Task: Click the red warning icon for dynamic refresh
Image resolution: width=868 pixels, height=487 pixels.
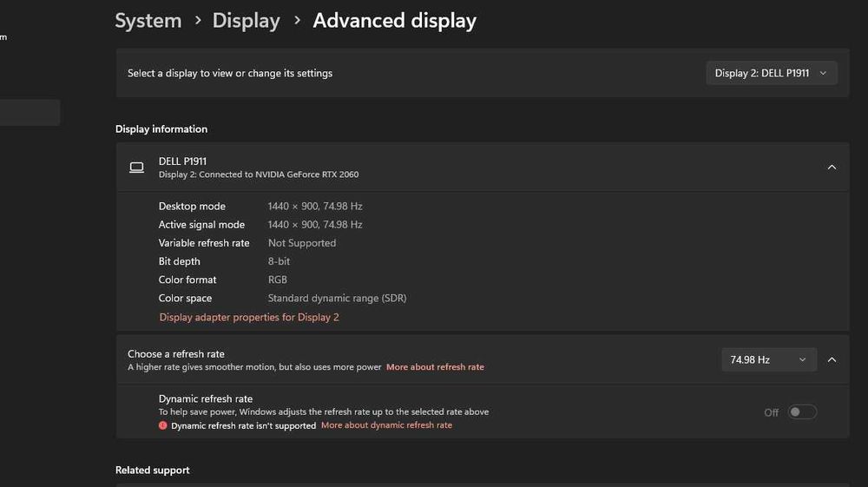Action: coord(163,425)
